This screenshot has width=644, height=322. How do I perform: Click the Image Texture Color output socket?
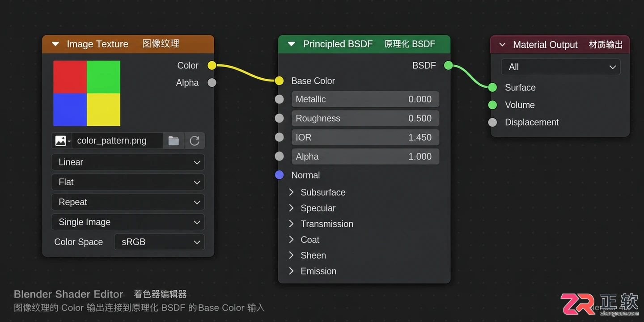(x=212, y=66)
